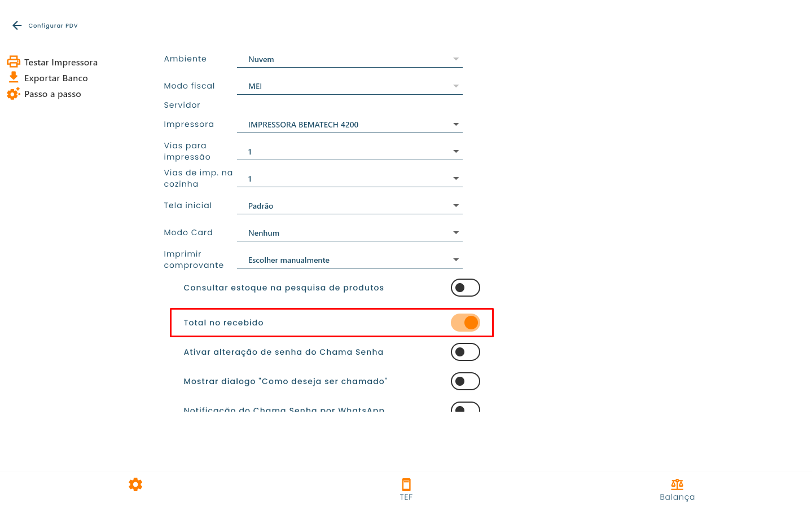Toggle Consultar estoque na pesquisa de produtos
The height and width of the screenshot is (507, 812).
click(x=466, y=288)
